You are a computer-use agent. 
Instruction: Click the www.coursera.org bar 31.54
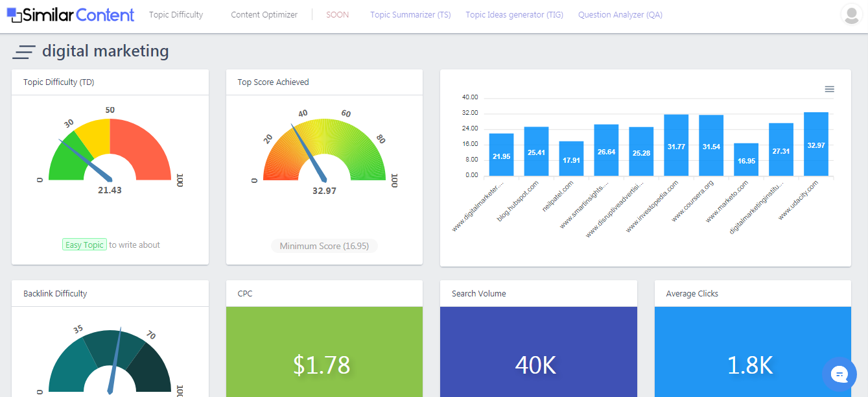[711, 145]
